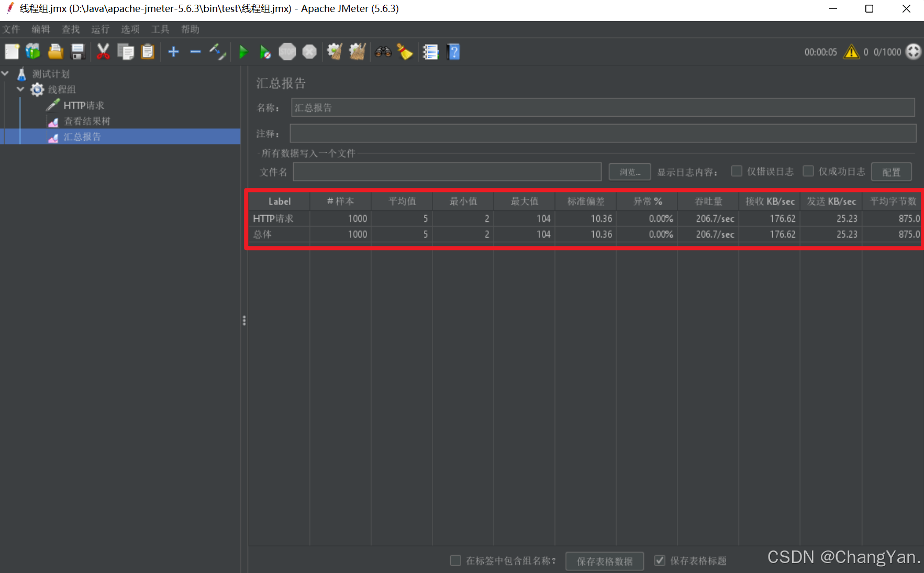
Task: Click the 保存表格数据 button
Action: (x=605, y=561)
